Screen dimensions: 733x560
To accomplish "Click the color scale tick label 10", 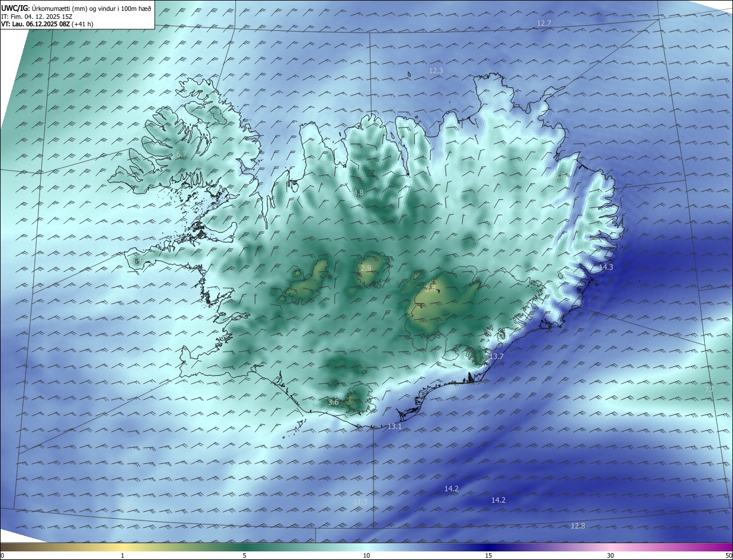I will point(366,555).
